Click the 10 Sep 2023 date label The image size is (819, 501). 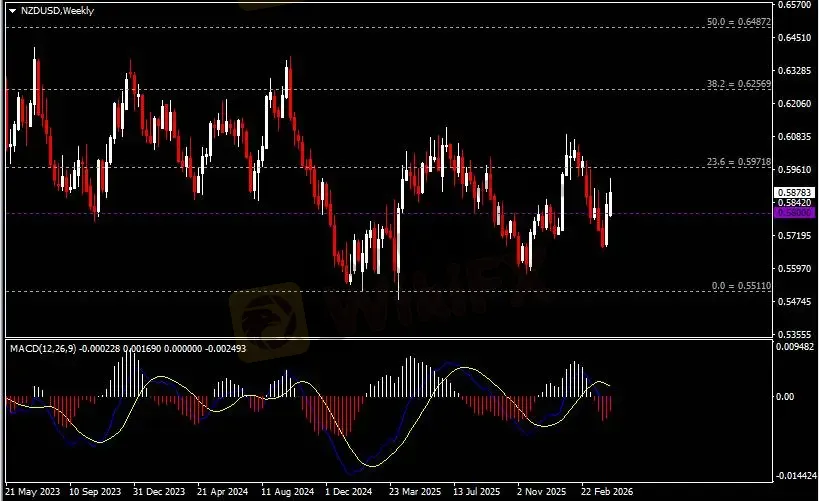[x=95, y=492]
